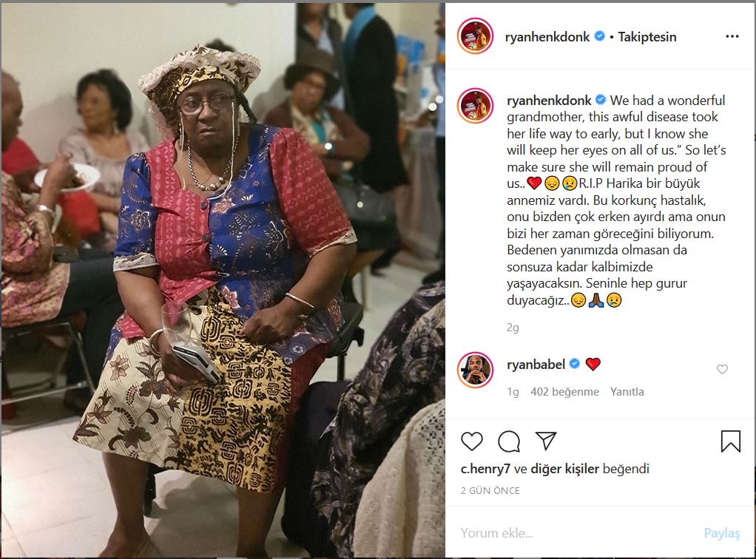Focus the Yorum ekle comment field

point(578,533)
